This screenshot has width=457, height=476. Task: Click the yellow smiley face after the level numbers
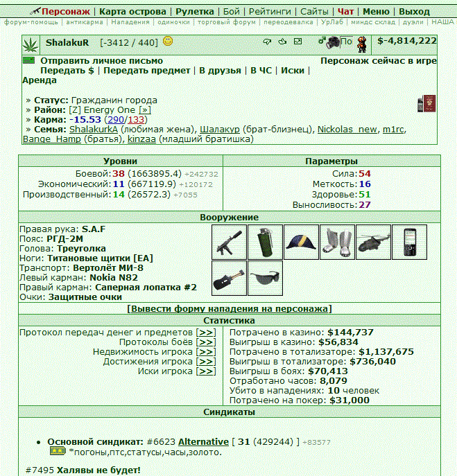click(168, 41)
